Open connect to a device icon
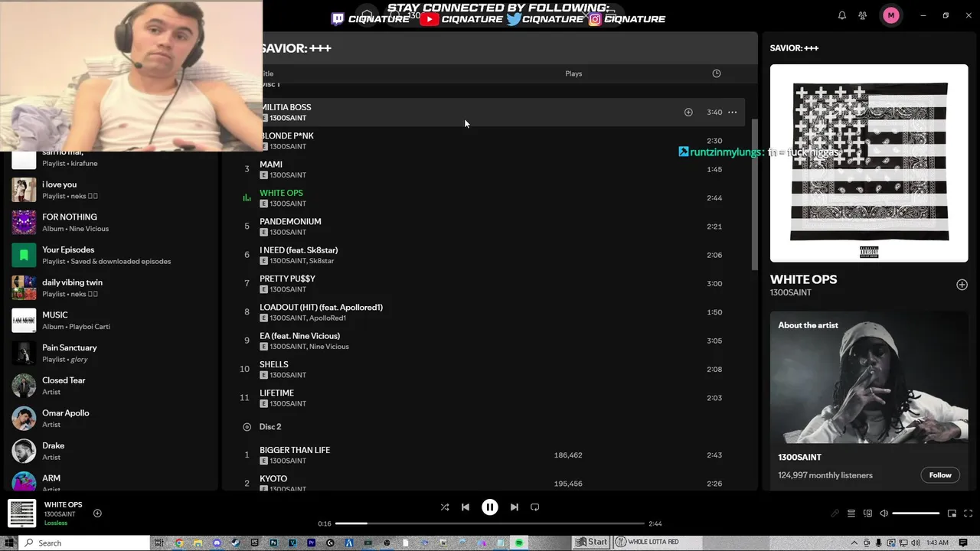Viewport: 980px width, 551px height. pos(867,514)
